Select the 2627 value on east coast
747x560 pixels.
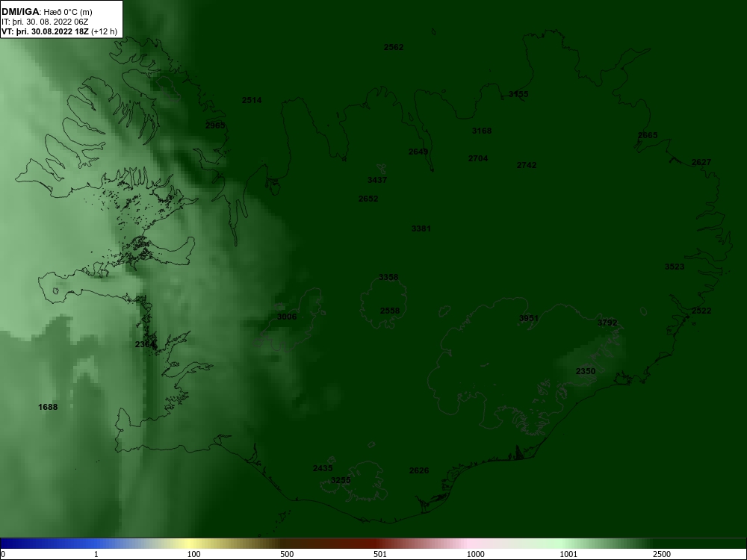coord(701,162)
